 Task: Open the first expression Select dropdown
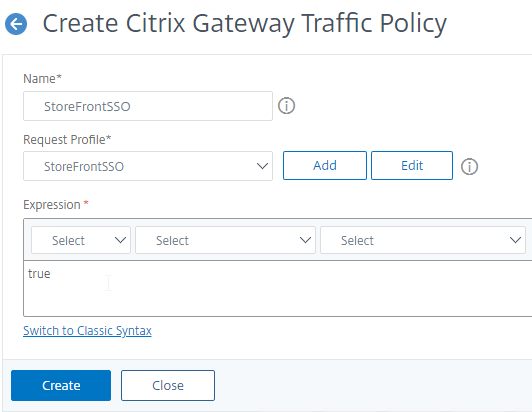[81, 240]
